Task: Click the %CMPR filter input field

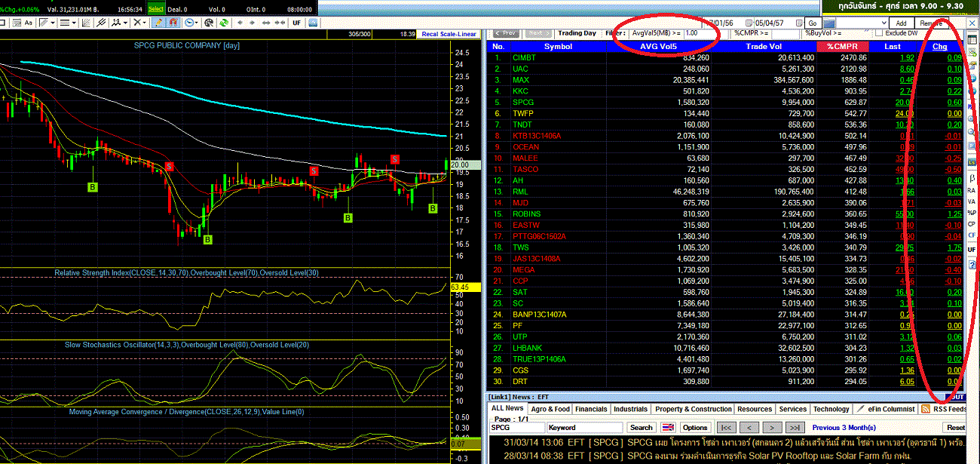Action: coord(786,33)
